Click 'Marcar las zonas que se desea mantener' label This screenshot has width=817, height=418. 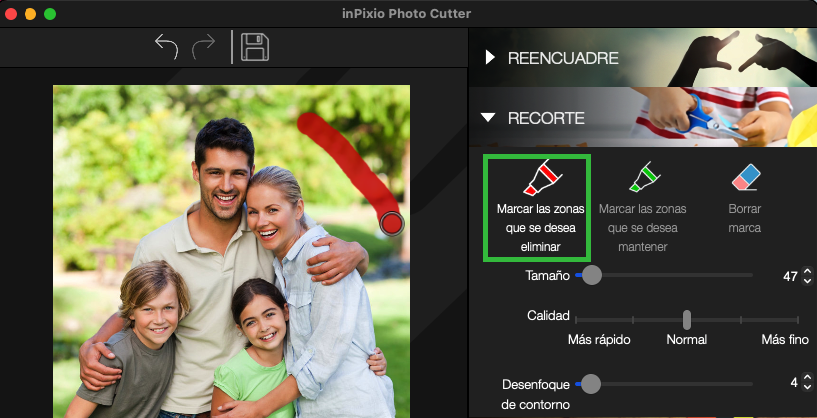[x=642, y=228]
